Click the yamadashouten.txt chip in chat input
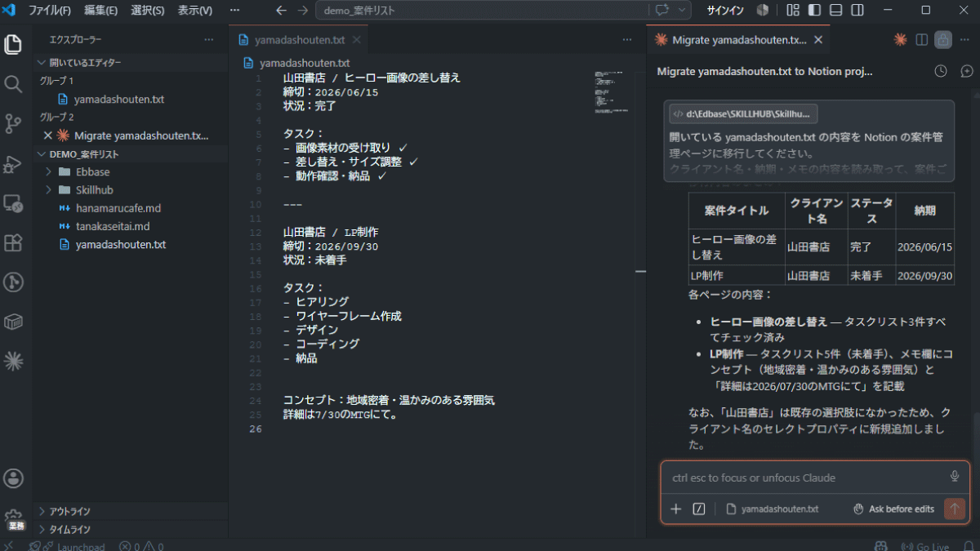Screen dimensions: 980x551 click(x=773, y=509)
